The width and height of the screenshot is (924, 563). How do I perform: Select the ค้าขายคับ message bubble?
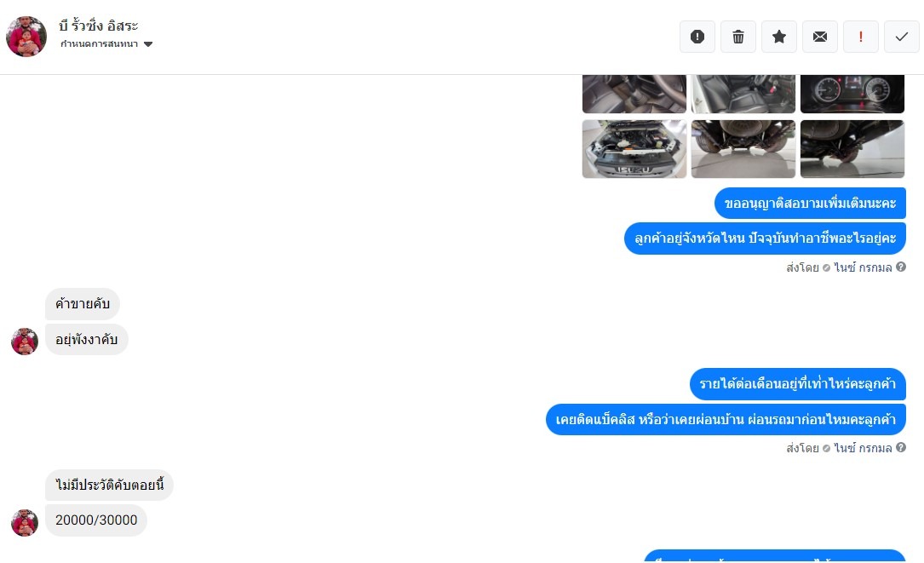[x=83, y=304]
